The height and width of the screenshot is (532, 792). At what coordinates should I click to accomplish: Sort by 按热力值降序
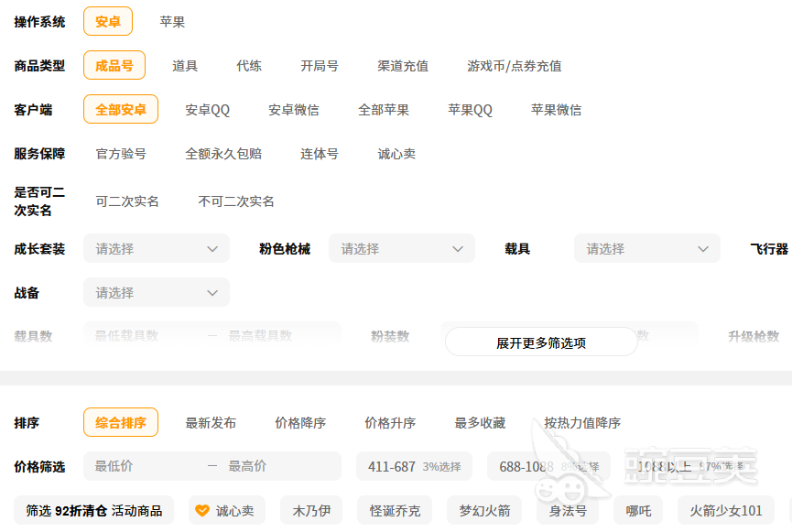(582, 422)
